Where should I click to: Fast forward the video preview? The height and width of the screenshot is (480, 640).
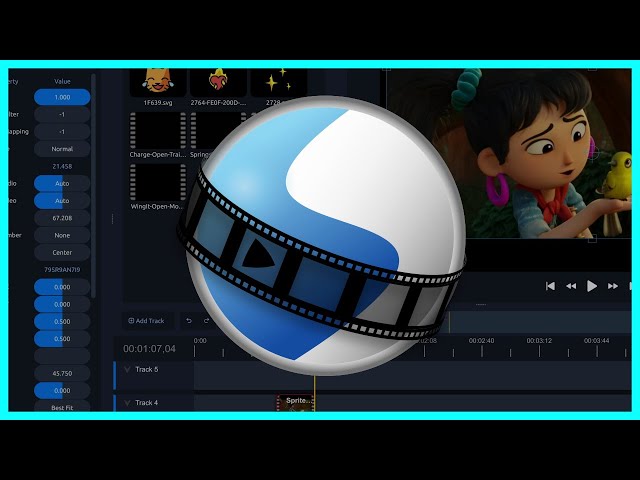[613, 286]
